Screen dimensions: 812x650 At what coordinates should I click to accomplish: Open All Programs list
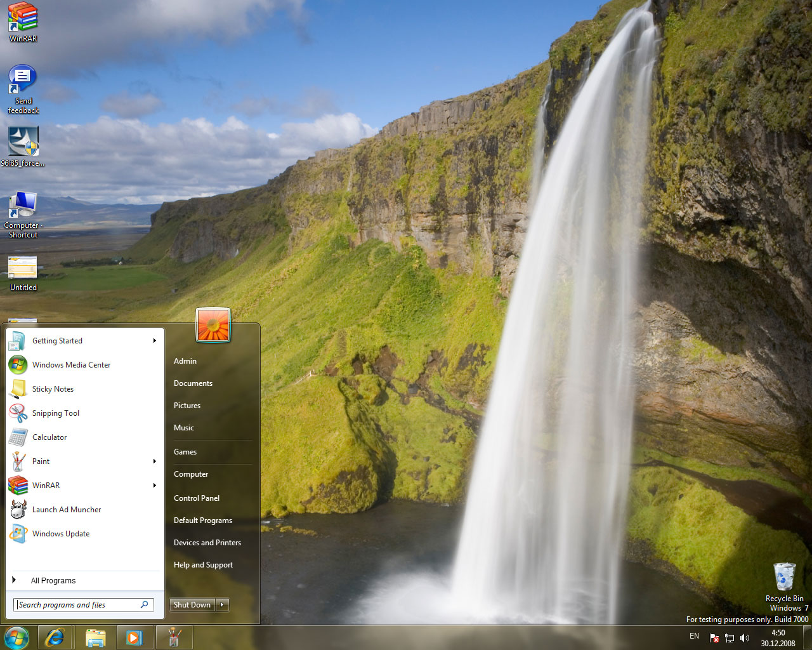[53, 580]
